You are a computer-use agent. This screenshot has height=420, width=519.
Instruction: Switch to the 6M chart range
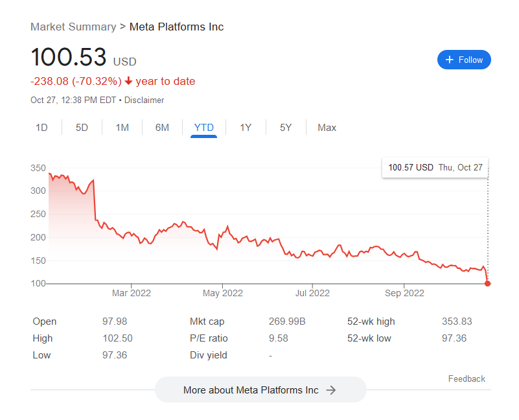point(162,128)
